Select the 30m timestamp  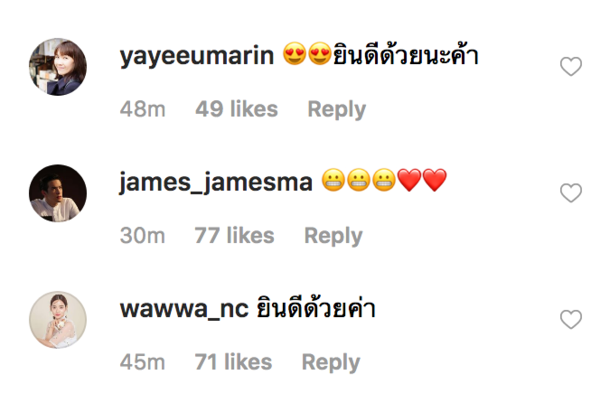coord(142,235)
